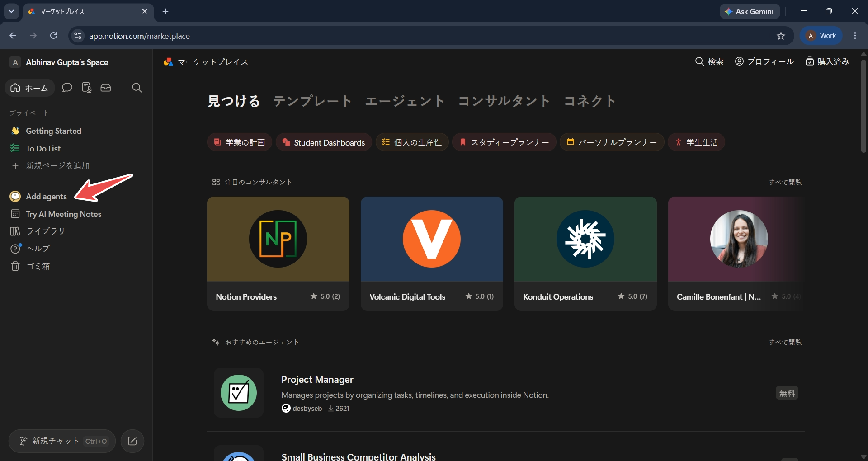Close the マーケットプレイス browser tab
This screenshot has height=461, width=868.
145,11
